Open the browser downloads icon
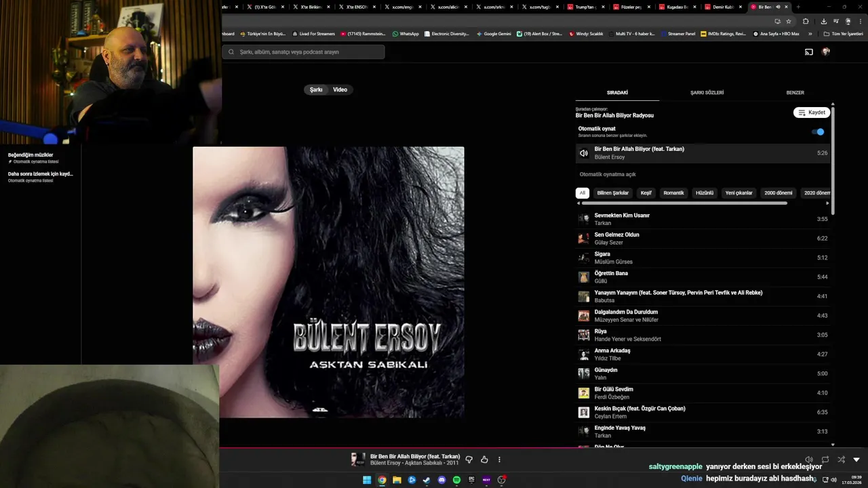Screen dimensions: 868x488 [823, 21]
